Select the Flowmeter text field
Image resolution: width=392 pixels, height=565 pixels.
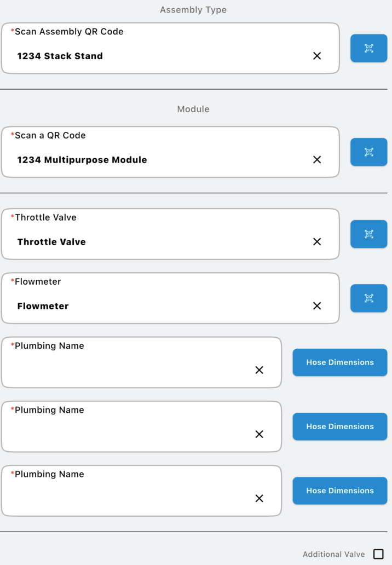[x=159, y=306]
